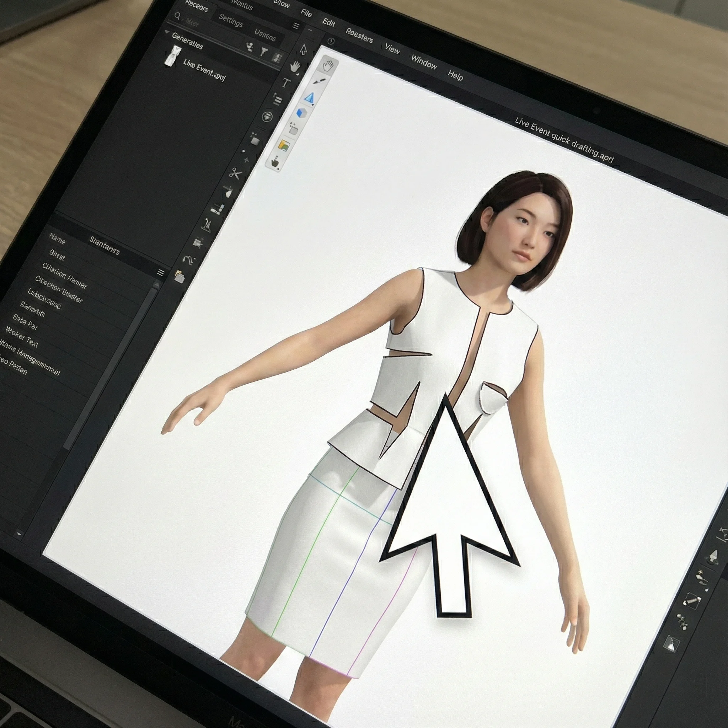Click the curve path tool icon

[x=188, y=259]
